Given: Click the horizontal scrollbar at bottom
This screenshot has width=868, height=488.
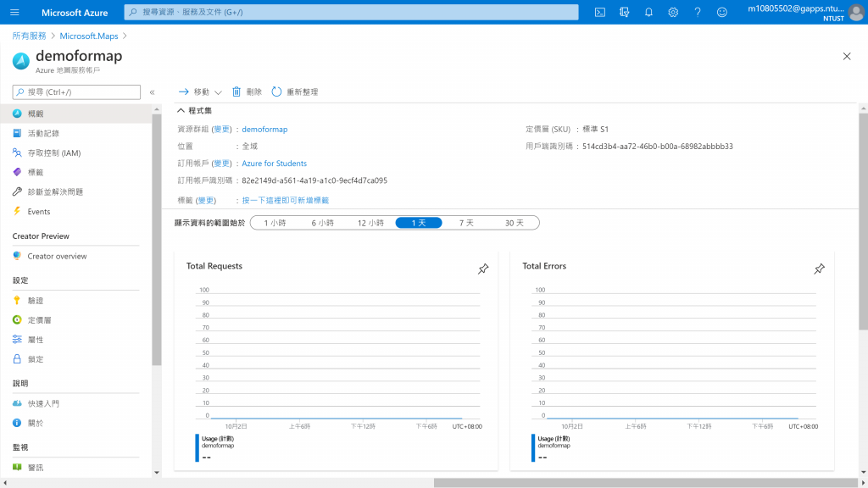Looking at the screenshot, I should [x=645, y=483].
